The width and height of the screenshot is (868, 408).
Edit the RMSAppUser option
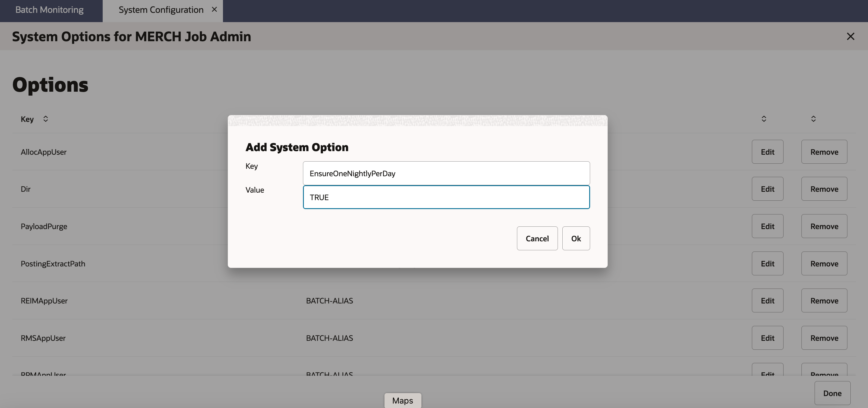[x=767, y=338]
